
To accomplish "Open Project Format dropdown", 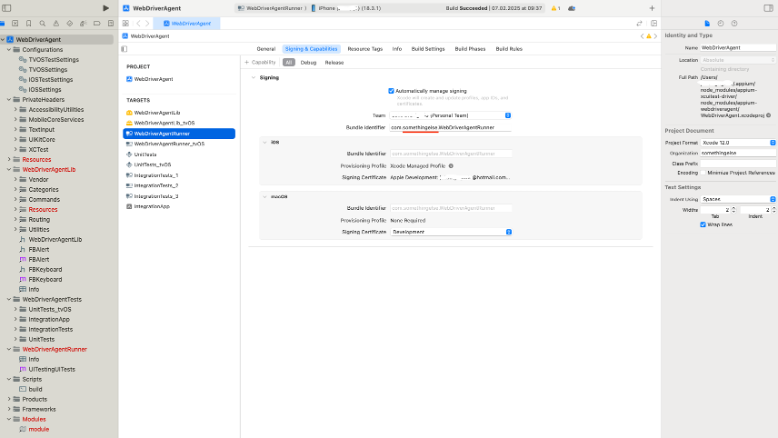I will (738, 143).
